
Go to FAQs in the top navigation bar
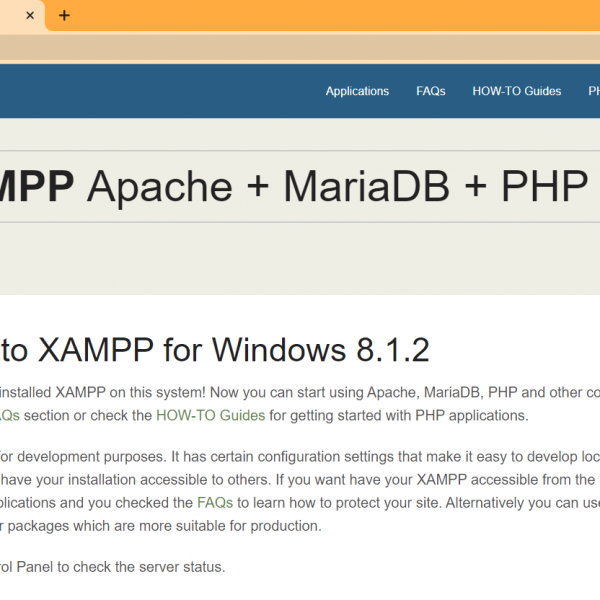point(430,91)
